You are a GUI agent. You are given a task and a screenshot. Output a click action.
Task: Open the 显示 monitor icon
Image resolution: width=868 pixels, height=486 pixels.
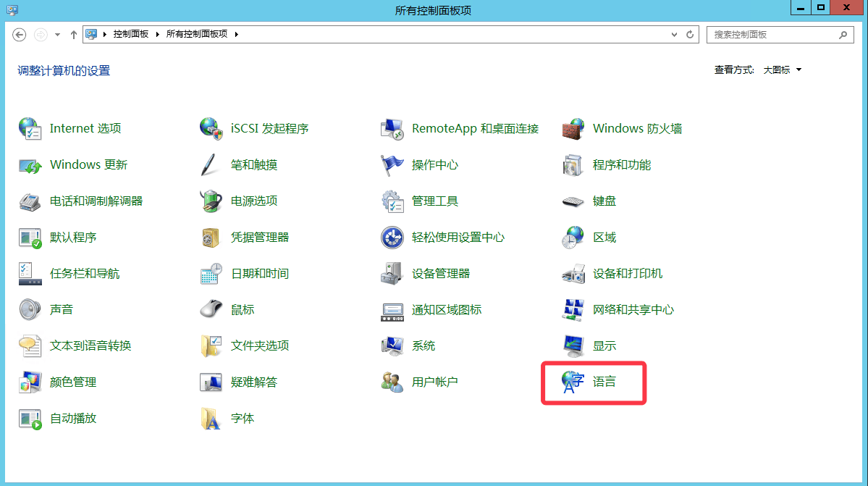coord(573,346)
